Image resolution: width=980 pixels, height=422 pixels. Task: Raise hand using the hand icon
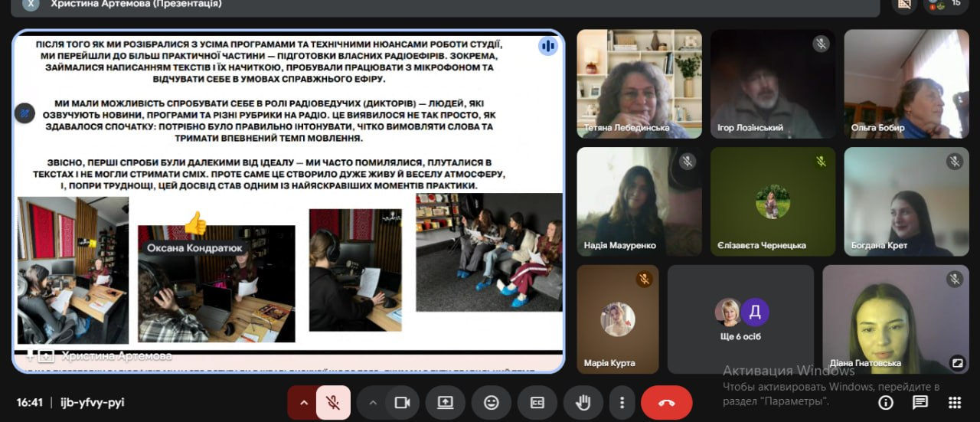tap(583, 403)
